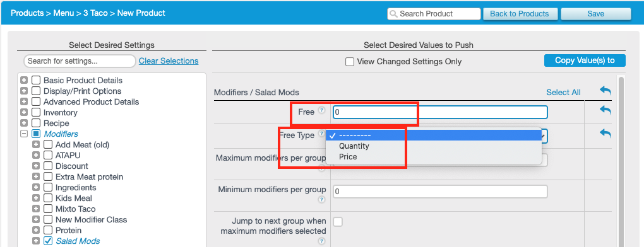
Task: Expand the Mixto Taco node
Action: click(36, 209)
